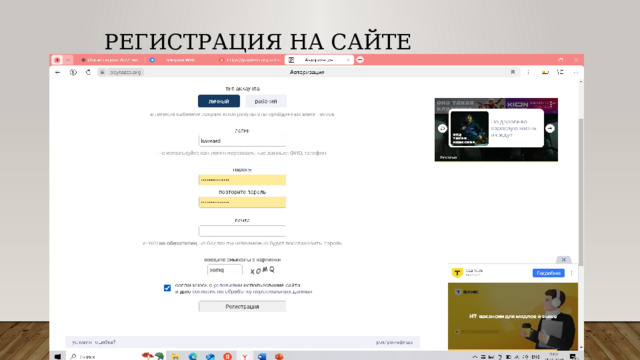The image size is (640, 360).
Task: Select the рабочий account type
Action: click(x=266, y=101)
